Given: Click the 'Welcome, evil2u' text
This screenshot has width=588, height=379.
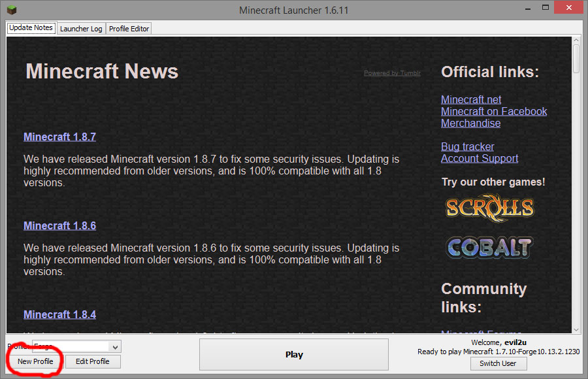Looking at the screenshot, I should pyautogui.click(x=498, y=342).
